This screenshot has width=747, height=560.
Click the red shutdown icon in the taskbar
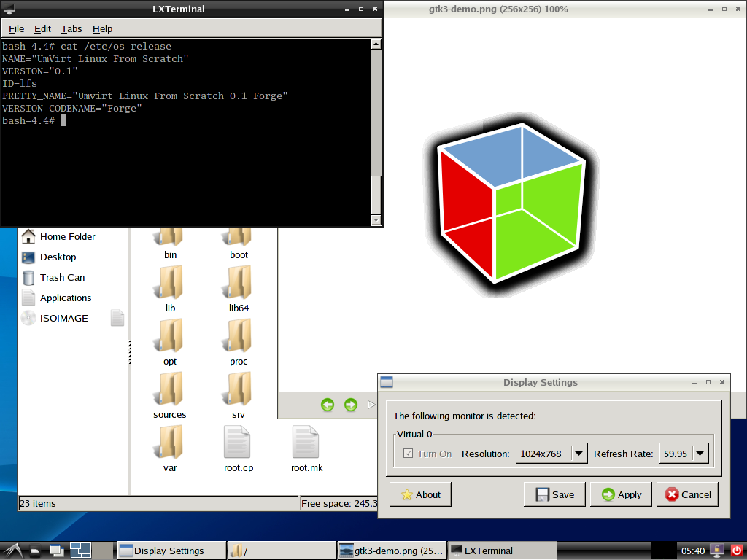(735, 551)
